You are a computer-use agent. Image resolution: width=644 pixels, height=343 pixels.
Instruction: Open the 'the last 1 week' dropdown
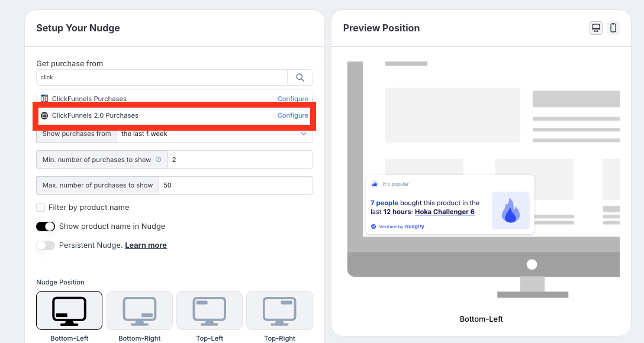coord(215,134)
